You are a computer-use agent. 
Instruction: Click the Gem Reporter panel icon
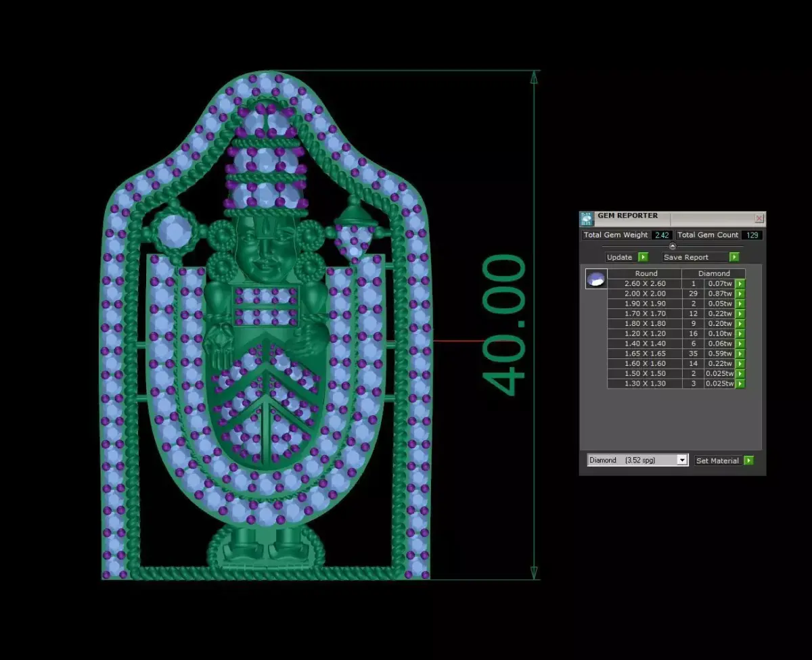tap(587, 218)
